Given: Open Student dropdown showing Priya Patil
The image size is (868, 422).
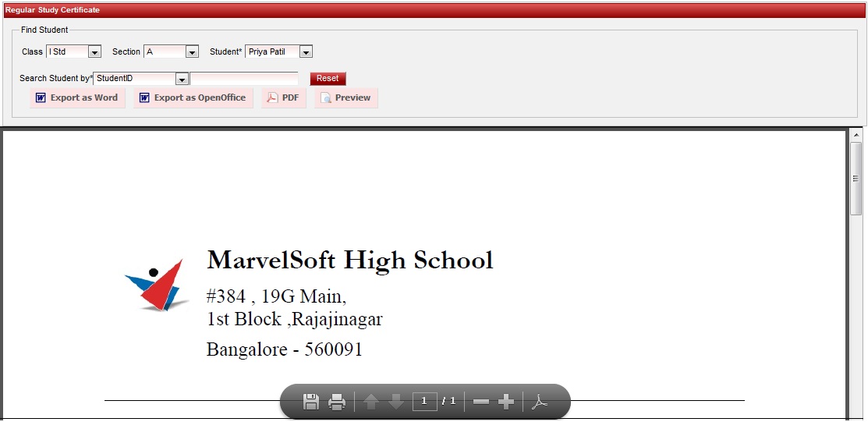Looking at the screenshot, I should (x=306, y=52).
